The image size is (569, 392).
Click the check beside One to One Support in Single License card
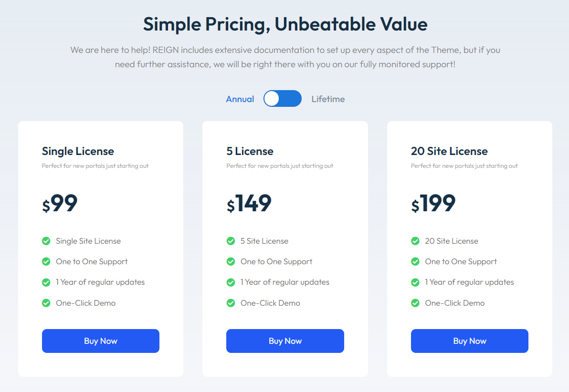coord(46,261)
